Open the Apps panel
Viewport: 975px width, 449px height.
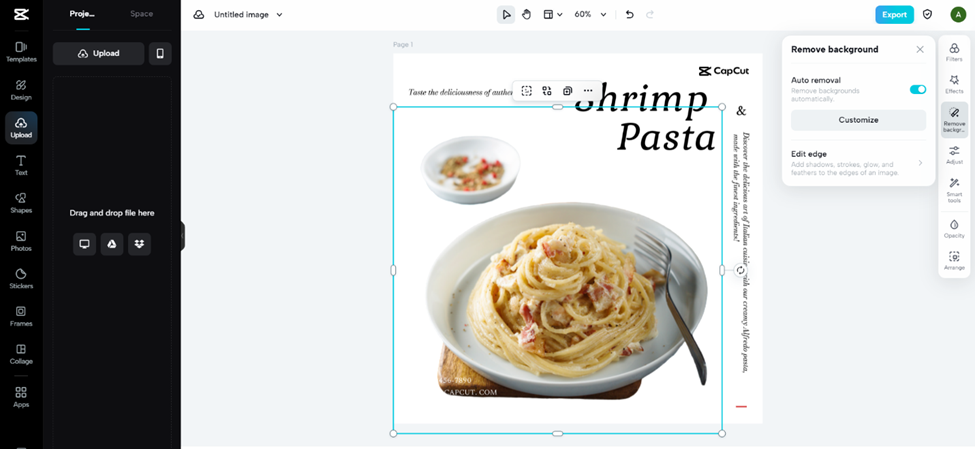coord(21,397)
